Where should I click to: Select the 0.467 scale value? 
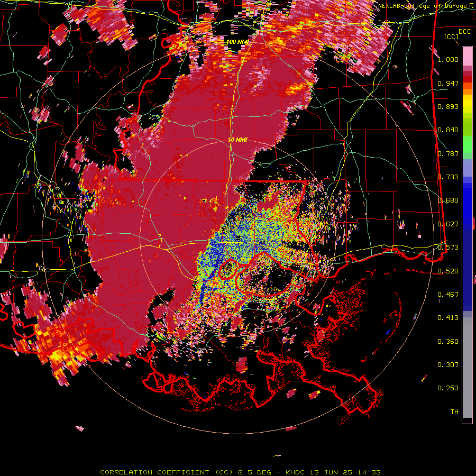pyautogui.click(x=448, y=295)
